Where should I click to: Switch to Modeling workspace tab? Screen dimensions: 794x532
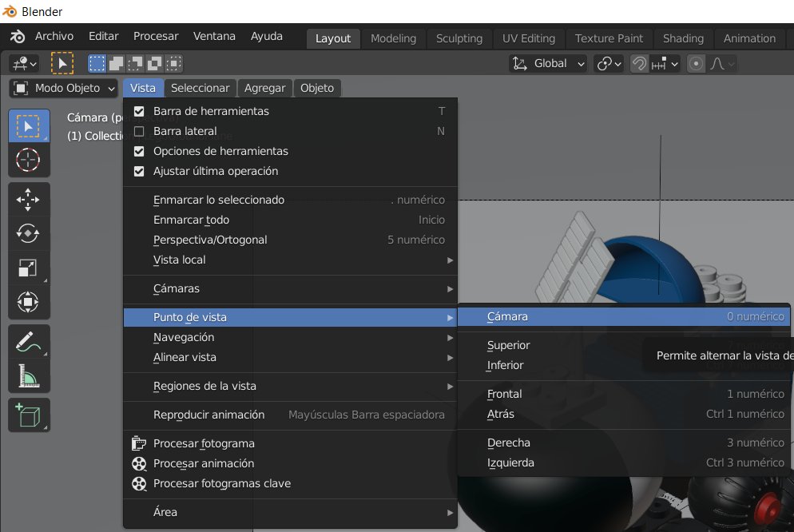click(x=394, y=38)
